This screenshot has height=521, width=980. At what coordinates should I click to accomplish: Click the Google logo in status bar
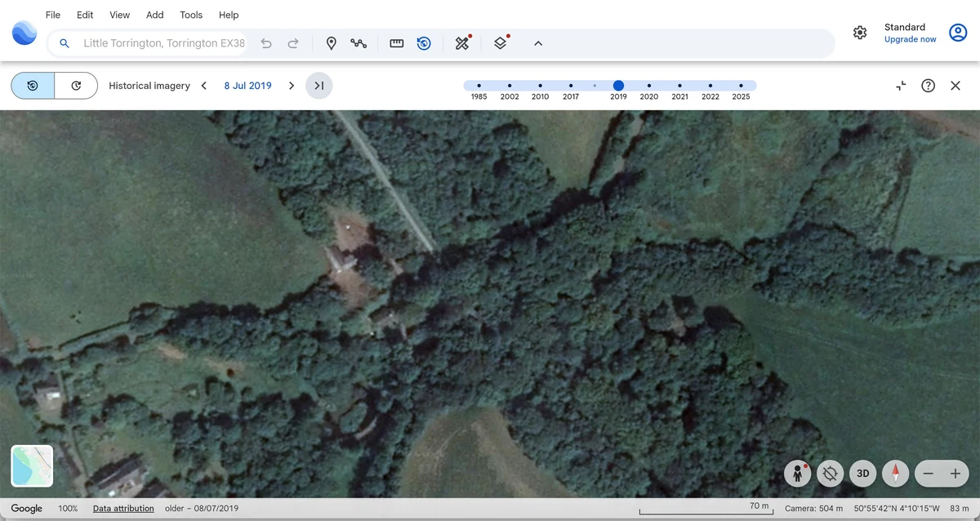[26, 509]
